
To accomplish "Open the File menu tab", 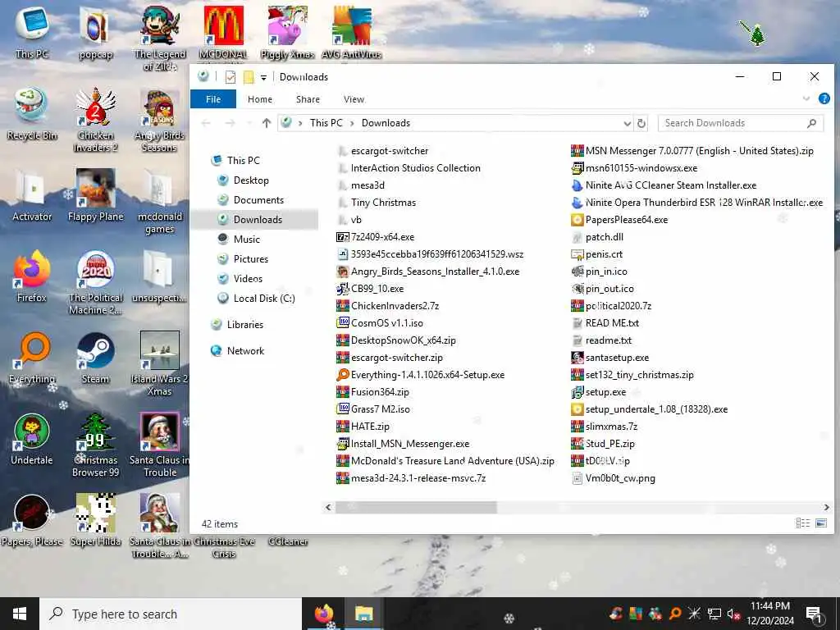I will tap(213, 99).
